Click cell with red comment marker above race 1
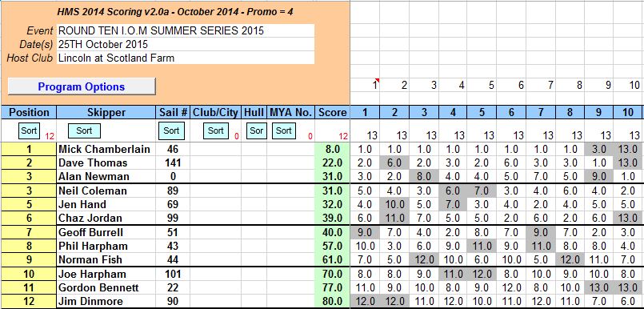Screen dimensions: 644x309 365,85
